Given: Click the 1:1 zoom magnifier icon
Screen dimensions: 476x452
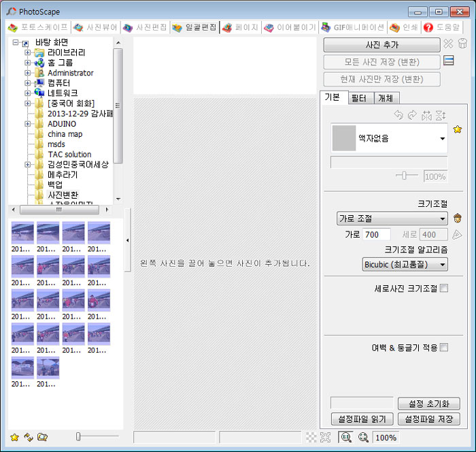Looking at the screenshot, I should [x=346, y=438].
